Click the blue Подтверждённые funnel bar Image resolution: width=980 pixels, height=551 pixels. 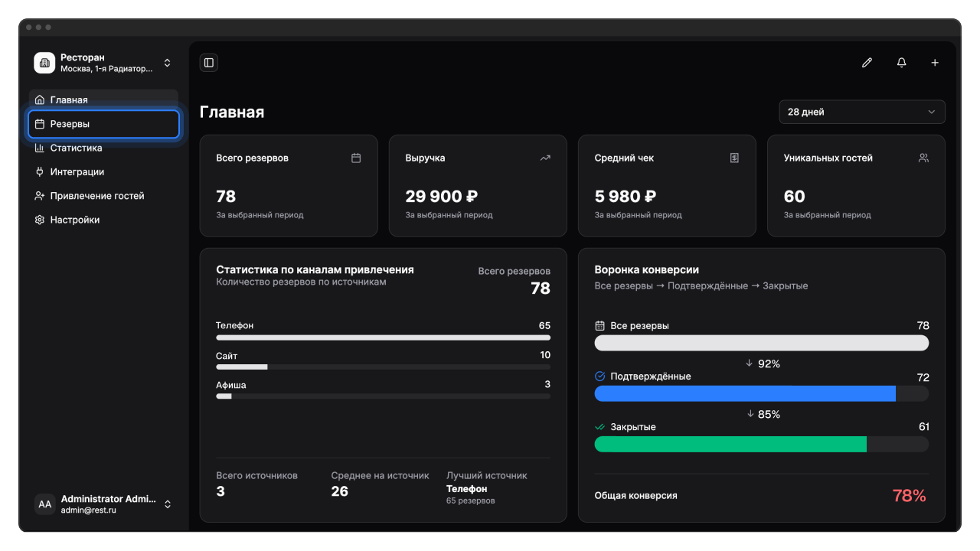click(x=744, y=393)
